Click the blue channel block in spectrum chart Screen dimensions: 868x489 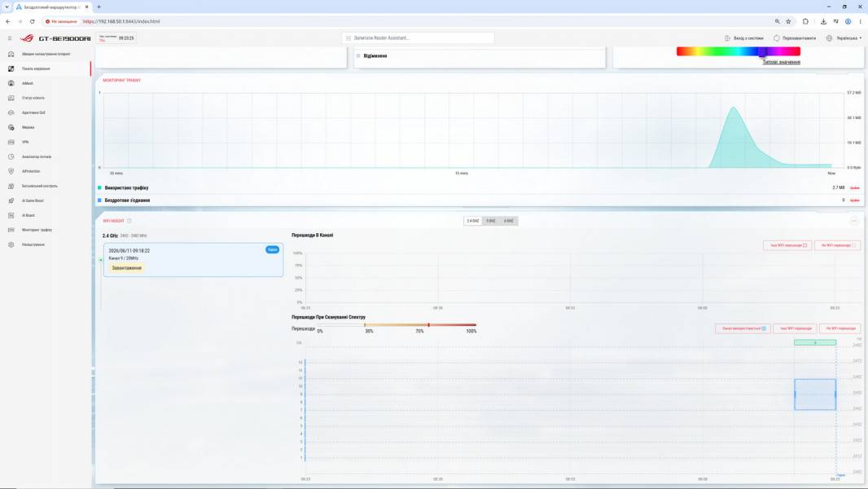pos(815,394)
